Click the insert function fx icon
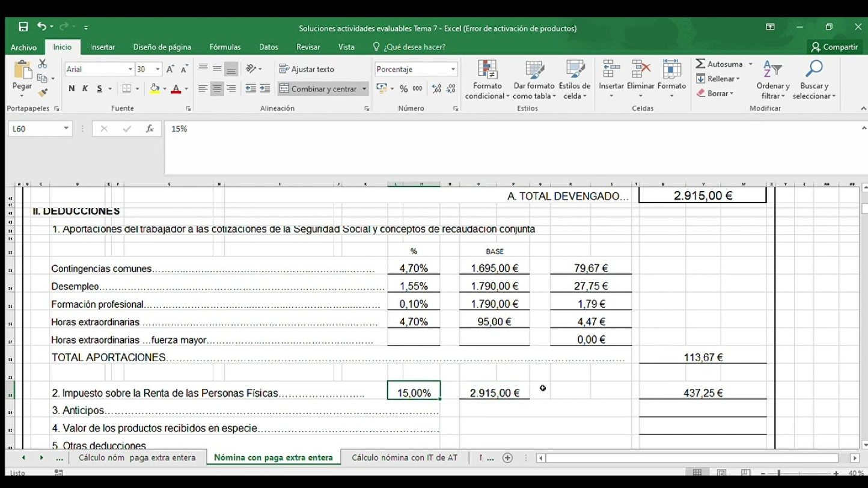 150,129
